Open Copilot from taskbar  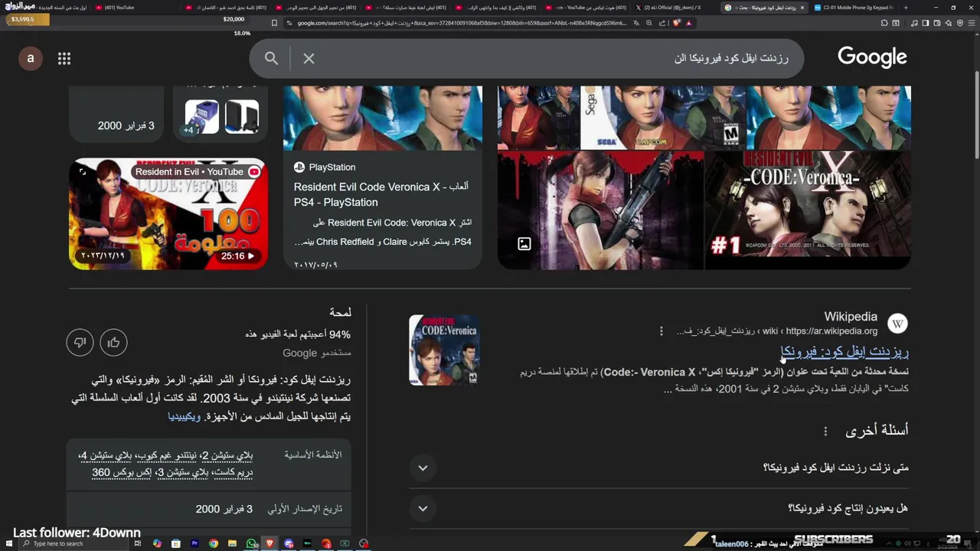[157, 543]
